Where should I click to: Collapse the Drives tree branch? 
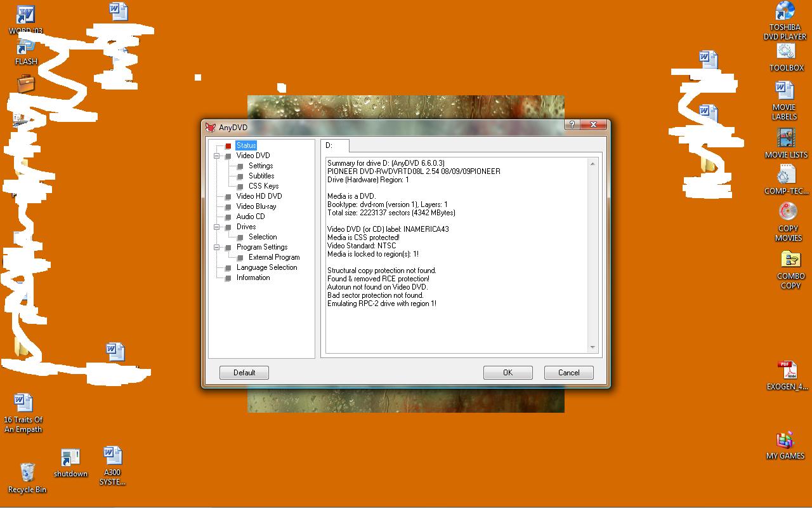(217, 227)
